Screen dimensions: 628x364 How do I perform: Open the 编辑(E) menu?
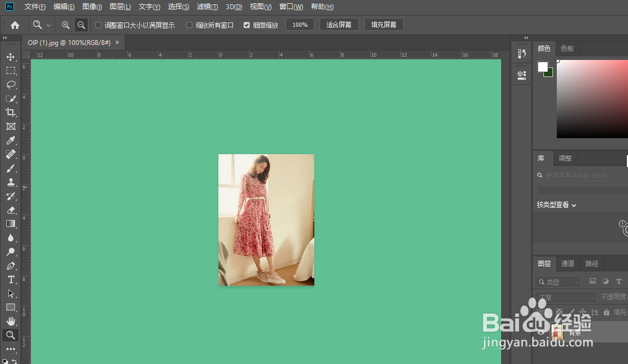(x=64, y=7)
